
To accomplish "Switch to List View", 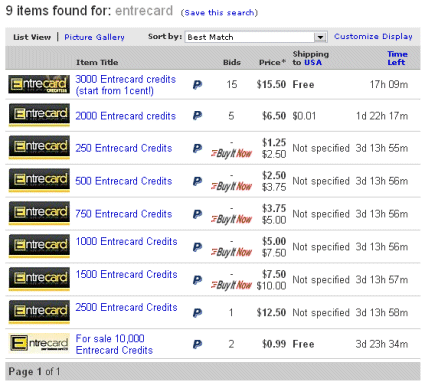I will (x=32, y=37).
